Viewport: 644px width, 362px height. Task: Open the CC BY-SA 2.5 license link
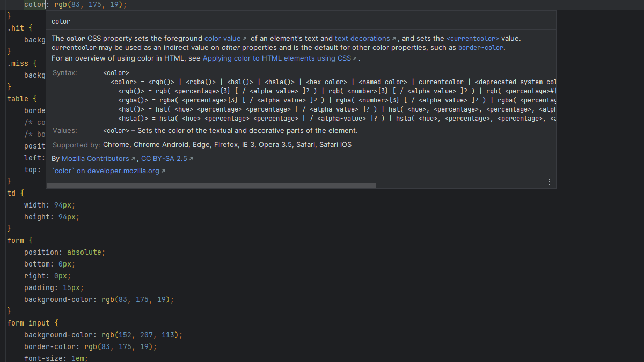[x=164, y=159]
